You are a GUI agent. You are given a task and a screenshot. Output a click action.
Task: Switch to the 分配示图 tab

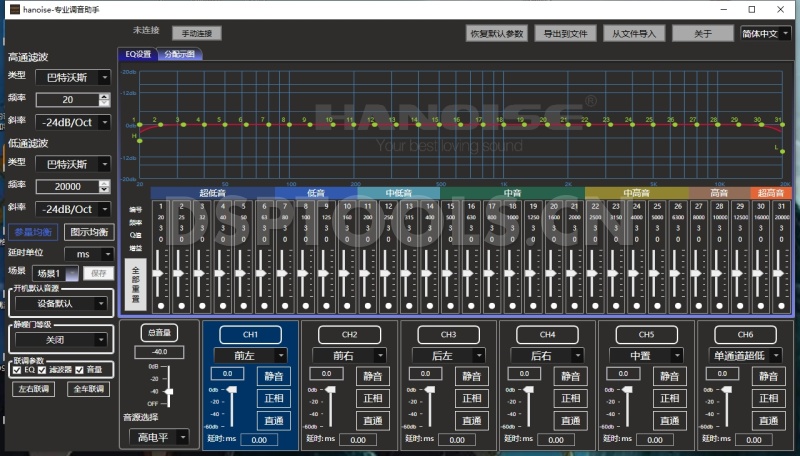click(181, 54)
